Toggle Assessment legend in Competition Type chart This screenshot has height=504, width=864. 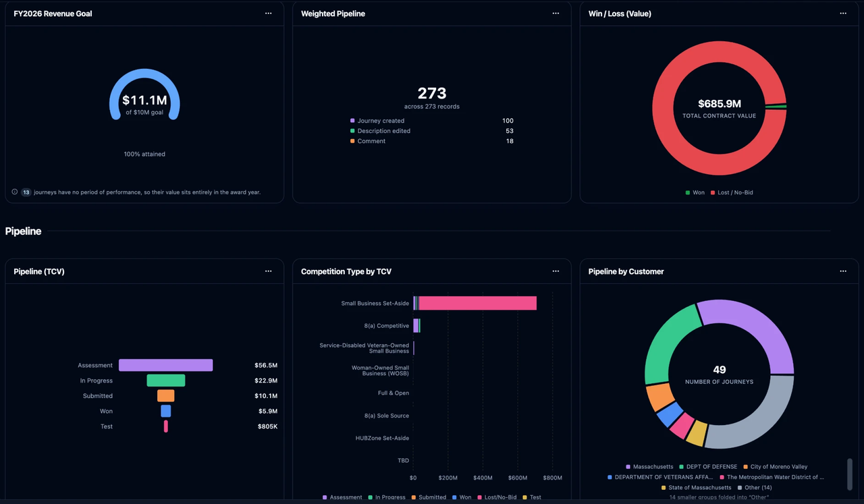pyautogui.click(x=342, y=497)
